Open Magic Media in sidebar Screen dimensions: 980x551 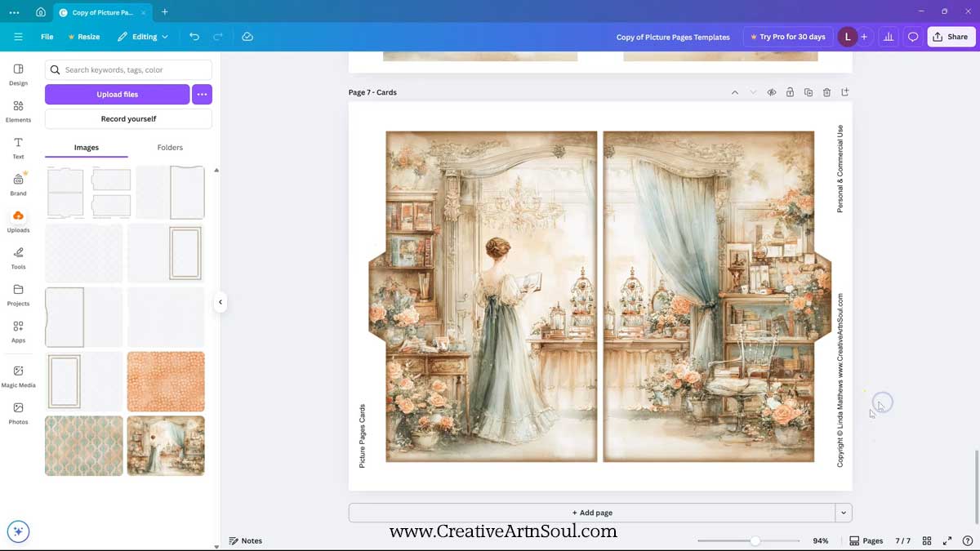click(18, 376)
